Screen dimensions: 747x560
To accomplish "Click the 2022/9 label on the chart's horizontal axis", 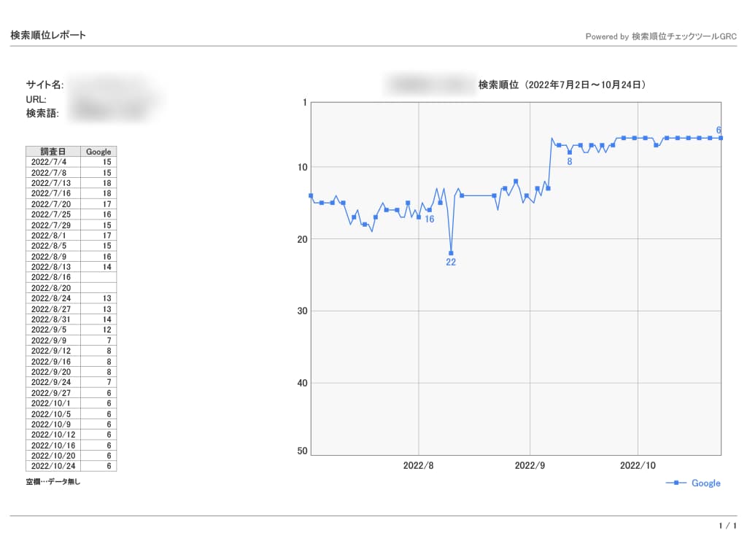I will pos(530,465).
